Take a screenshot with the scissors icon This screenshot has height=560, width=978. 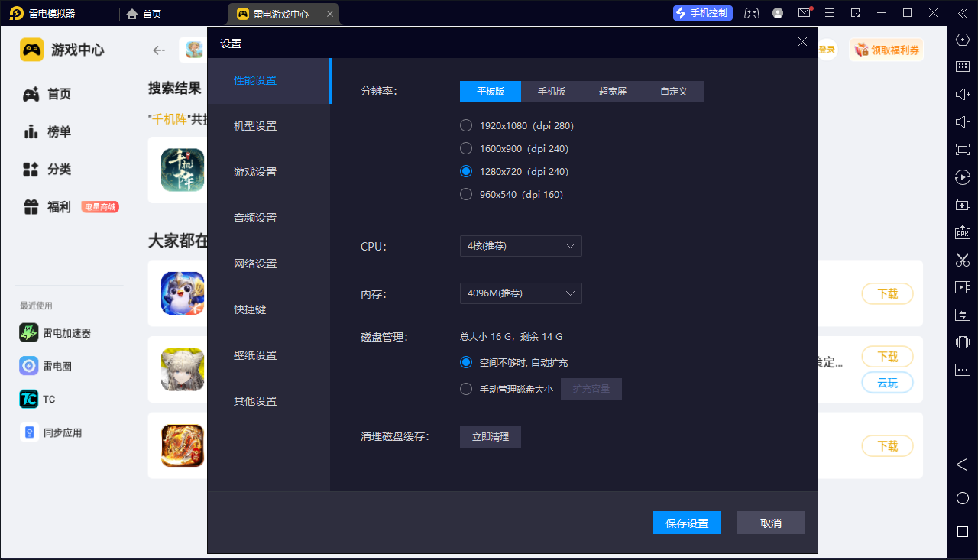[962, 260]
